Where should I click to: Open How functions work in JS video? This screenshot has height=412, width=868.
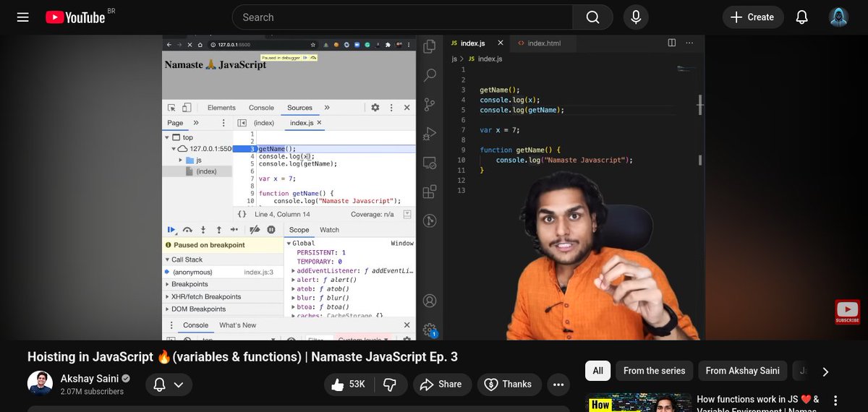point(757,403)
